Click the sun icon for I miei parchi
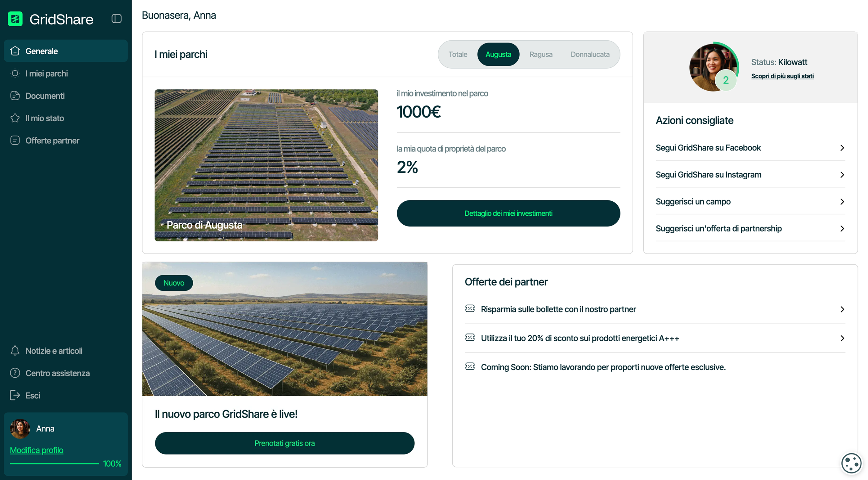Screen dimensions: 868x480 coord(15,73)
